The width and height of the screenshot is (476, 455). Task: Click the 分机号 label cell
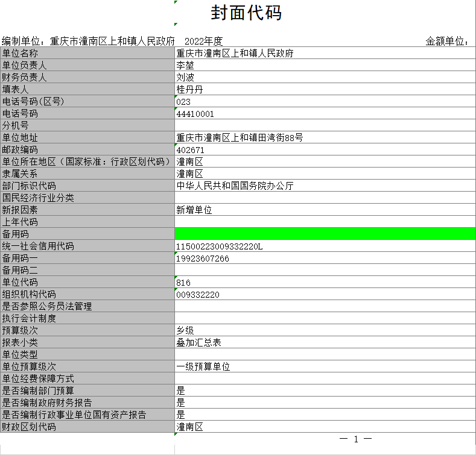pyautogui.click(x=87, y=125)
